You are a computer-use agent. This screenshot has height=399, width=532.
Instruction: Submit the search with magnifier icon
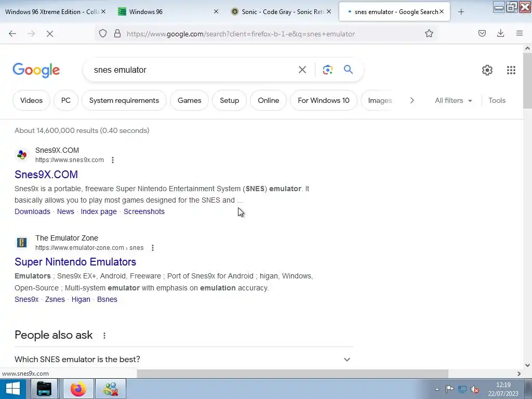(349, 70)
